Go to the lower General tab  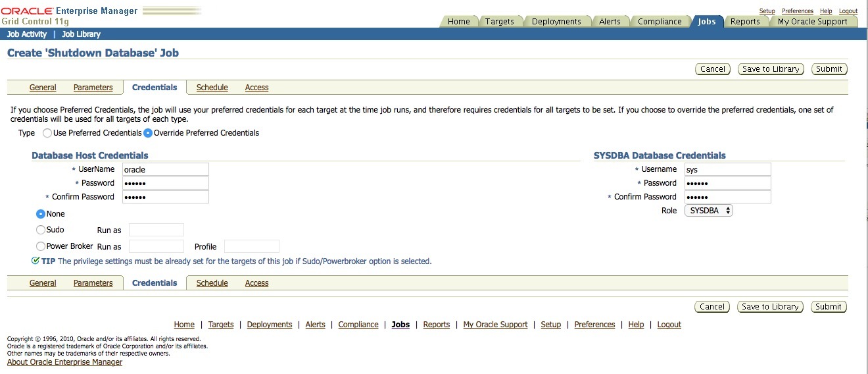click(x=43, y=283)
